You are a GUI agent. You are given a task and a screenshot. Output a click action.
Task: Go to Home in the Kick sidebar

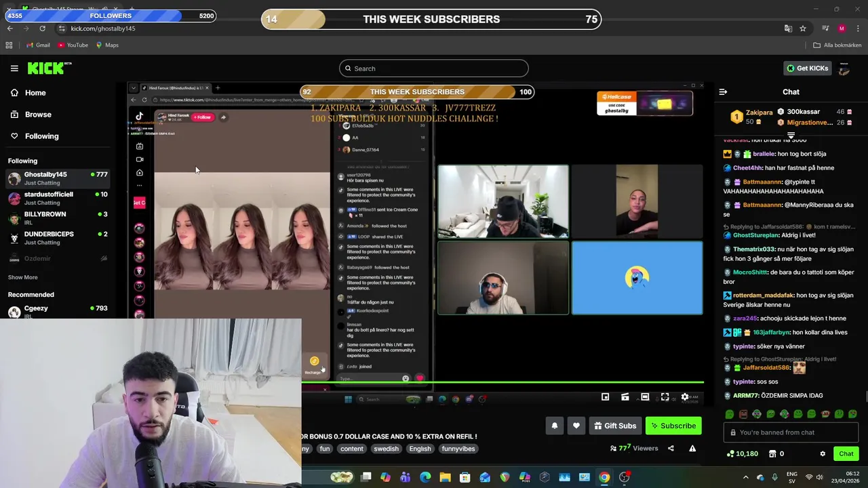(28, 93)
